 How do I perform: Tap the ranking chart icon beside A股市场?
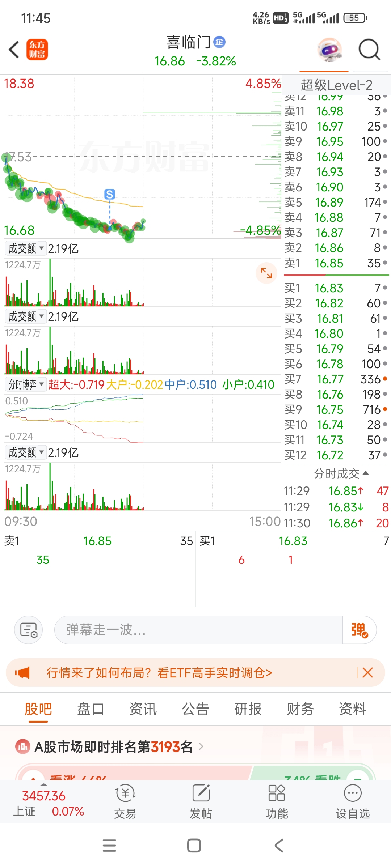(x=23, y=746)
